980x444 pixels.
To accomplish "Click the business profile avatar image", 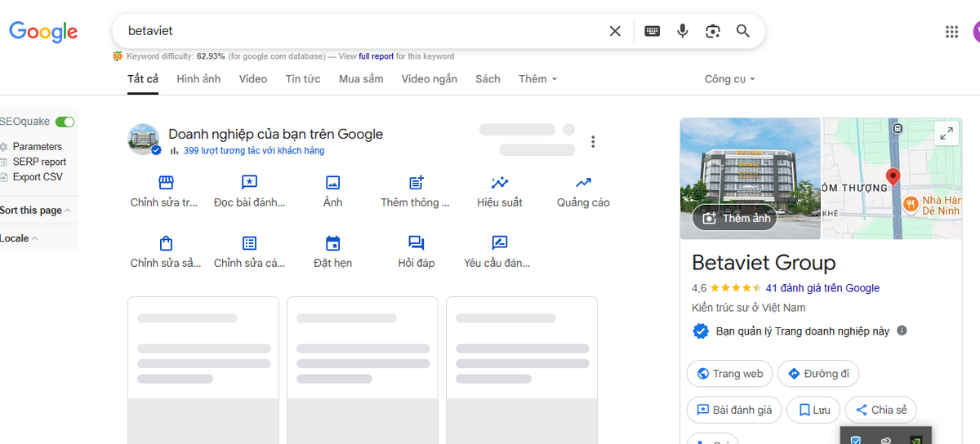I will coord(143,140).
